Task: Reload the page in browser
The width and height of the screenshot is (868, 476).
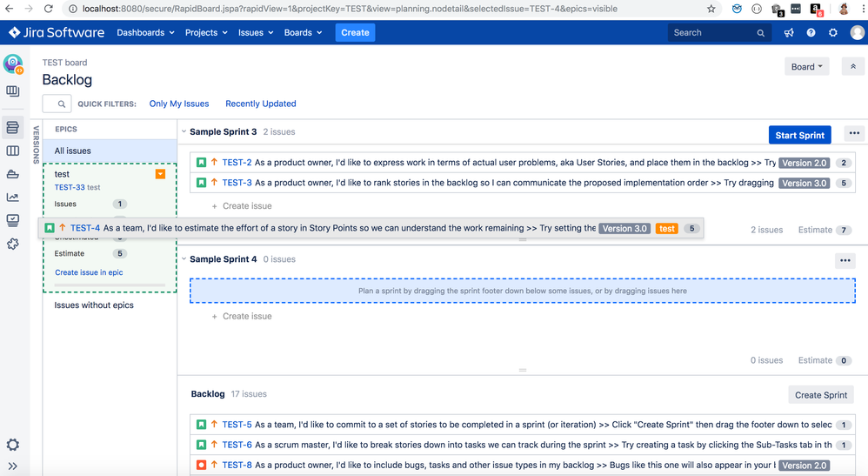Action: tap(48, 9)
